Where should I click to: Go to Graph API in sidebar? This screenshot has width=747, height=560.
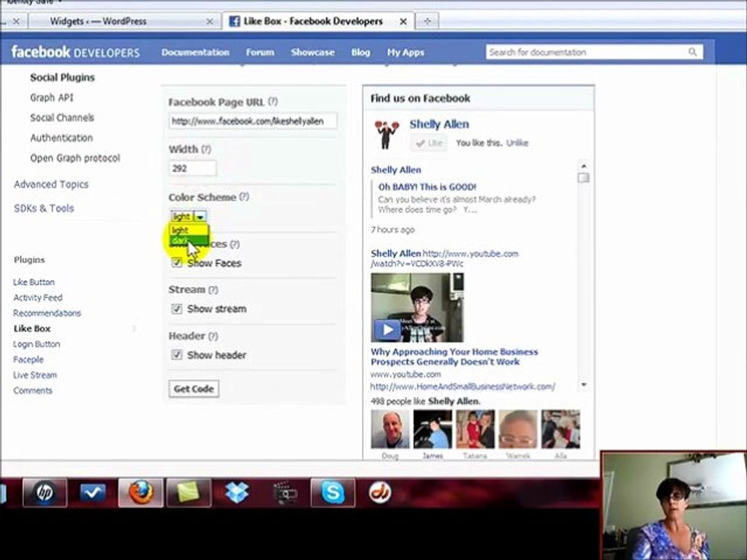coord(51,98)
